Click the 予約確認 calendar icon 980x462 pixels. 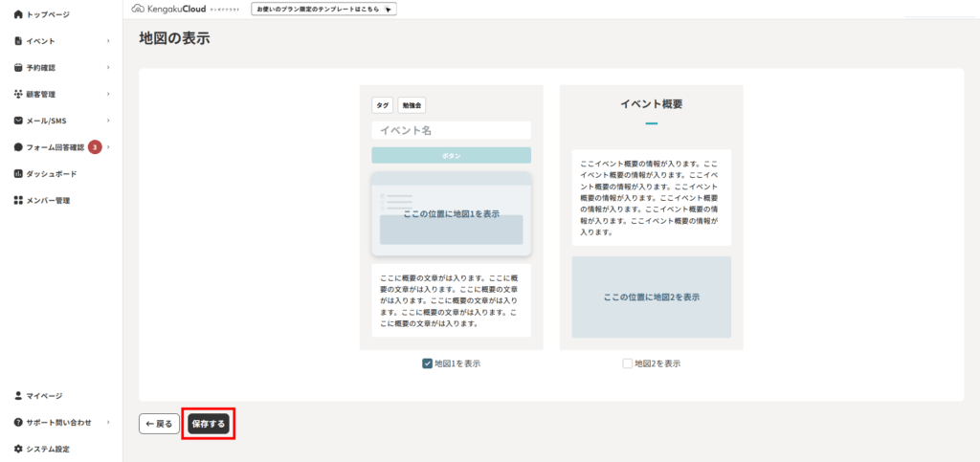18,68
